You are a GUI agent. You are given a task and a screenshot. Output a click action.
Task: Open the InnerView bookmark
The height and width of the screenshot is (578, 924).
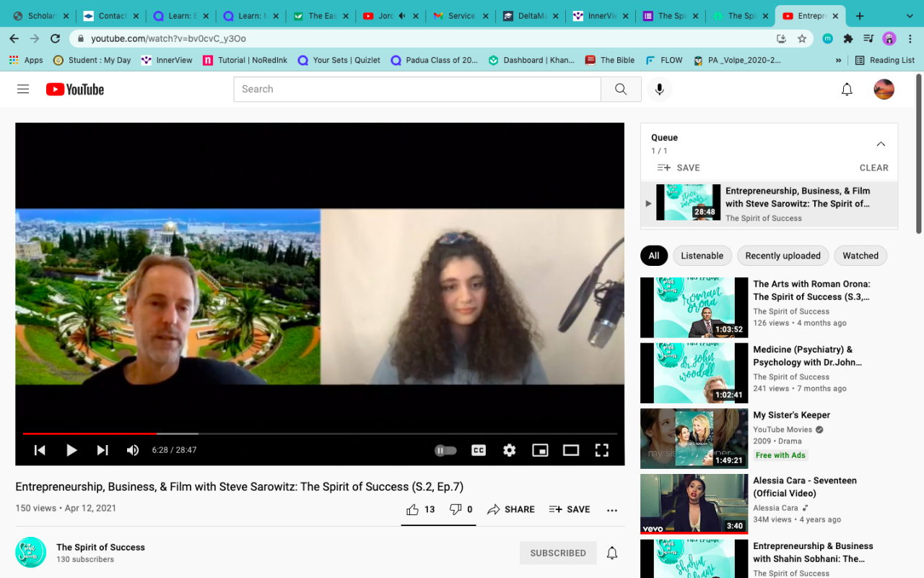pos(167,60)
